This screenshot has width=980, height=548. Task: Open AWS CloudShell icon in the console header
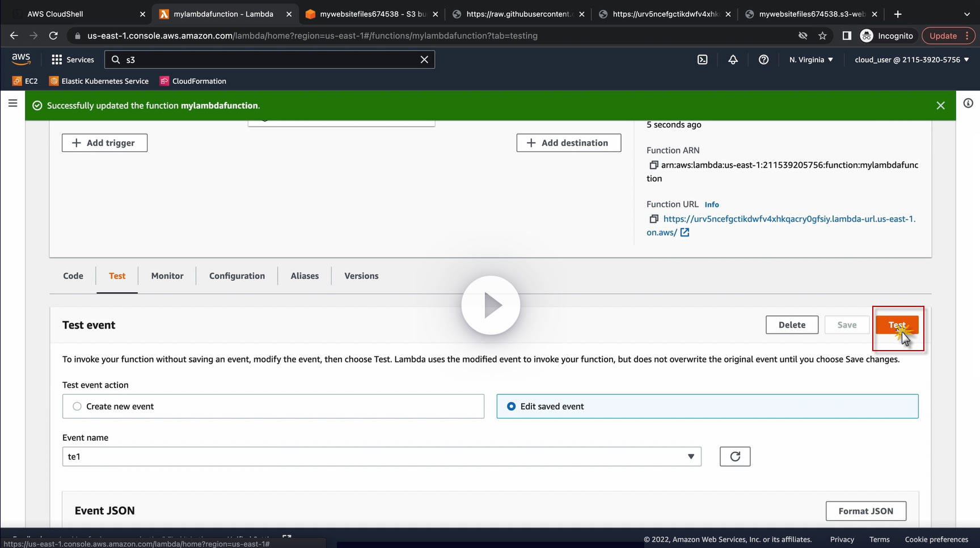pyautogui.click(x=702, y=60)
